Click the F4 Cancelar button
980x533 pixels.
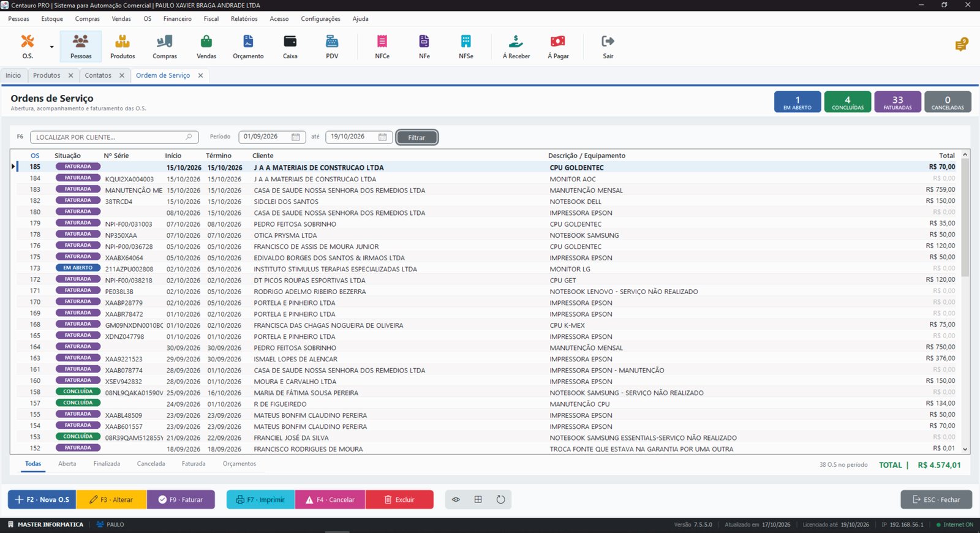(x=330, y=499)
